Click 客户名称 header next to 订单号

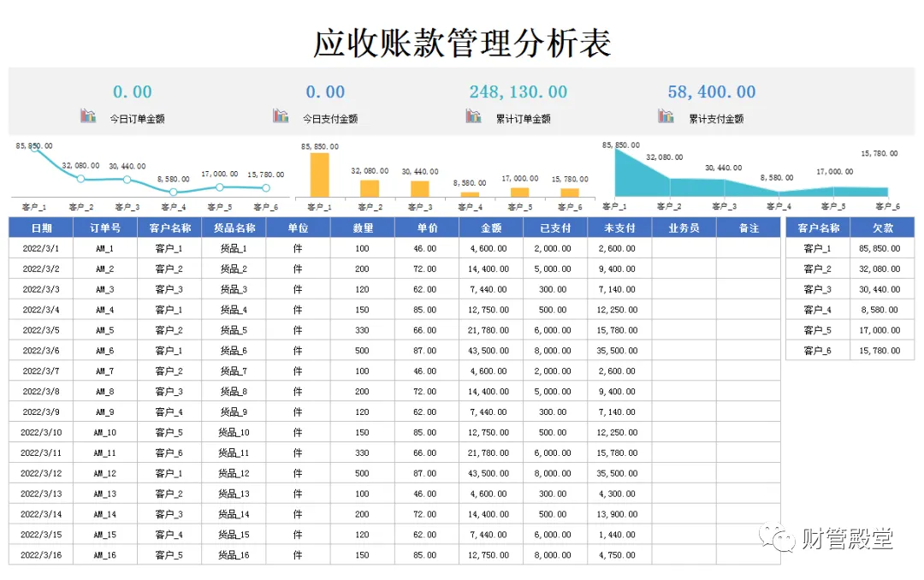coord(169,228)
